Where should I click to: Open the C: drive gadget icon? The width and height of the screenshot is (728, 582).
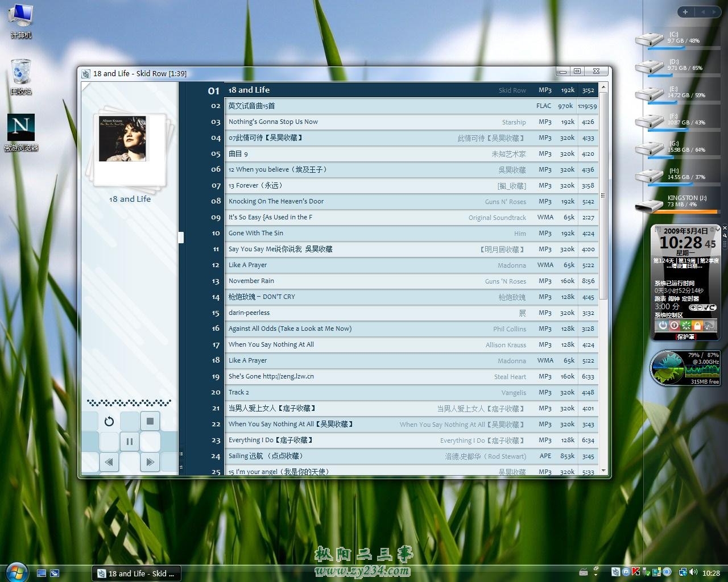point(649,39)
